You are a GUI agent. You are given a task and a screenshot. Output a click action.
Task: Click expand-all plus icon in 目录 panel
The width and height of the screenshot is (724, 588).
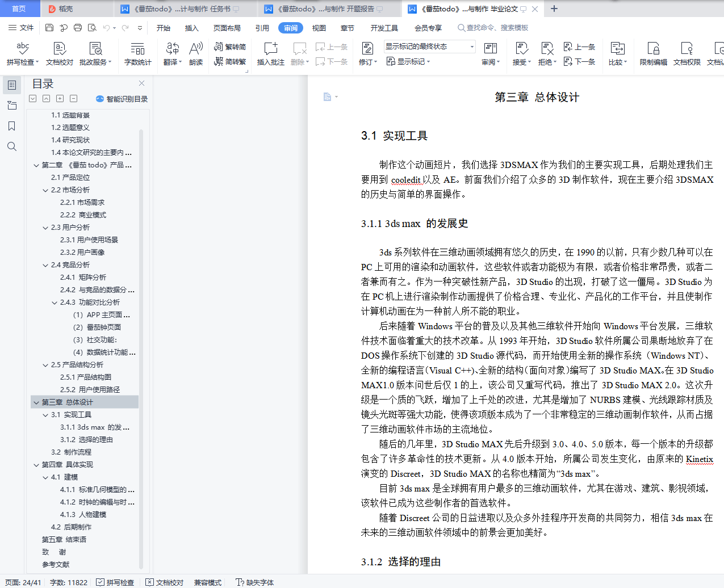pyautogui.click(x=60, y=98)
